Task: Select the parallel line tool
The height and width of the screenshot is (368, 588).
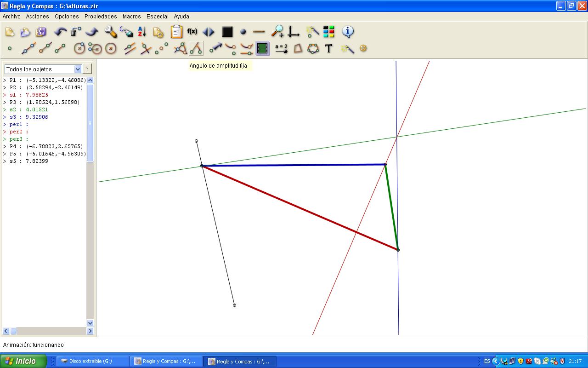Action: [x=130, y=48]
